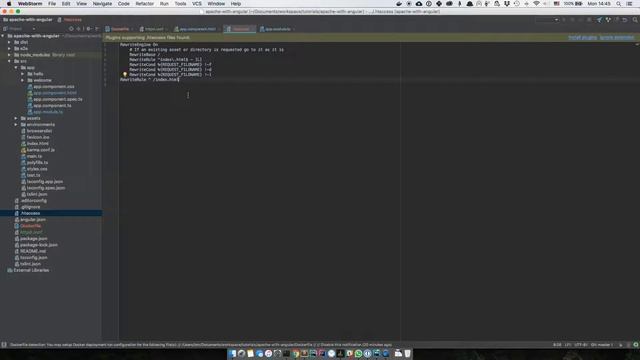
Task: Click the Spotlight search icon in menu bar
Action: (x=619, y=4)
